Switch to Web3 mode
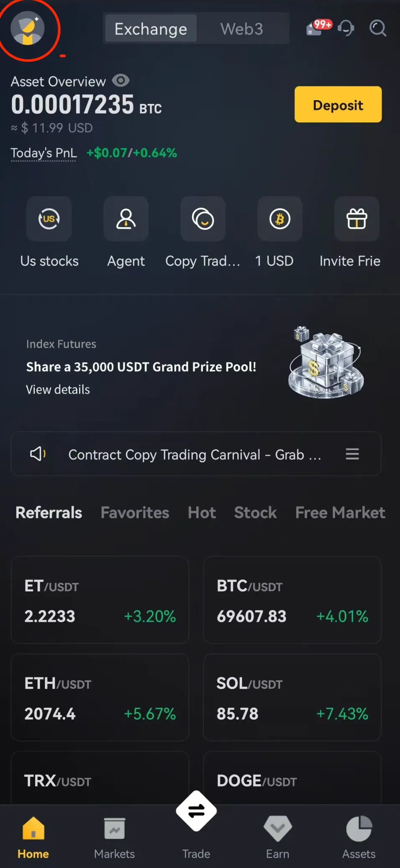The width and height of the screenshot is (400, 868). [x=242, y=29]
